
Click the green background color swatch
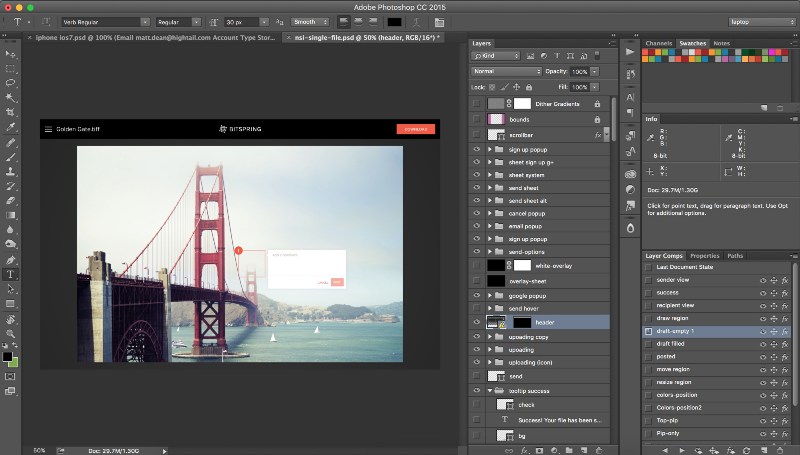pos(14,363)
